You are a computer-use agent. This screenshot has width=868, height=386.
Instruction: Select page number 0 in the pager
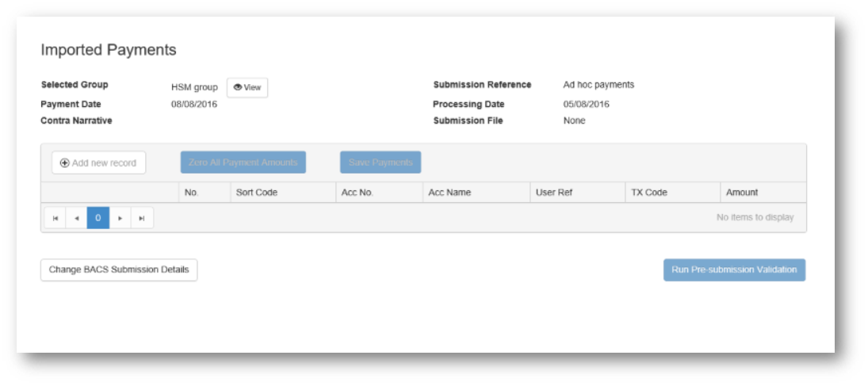[98, 218]
